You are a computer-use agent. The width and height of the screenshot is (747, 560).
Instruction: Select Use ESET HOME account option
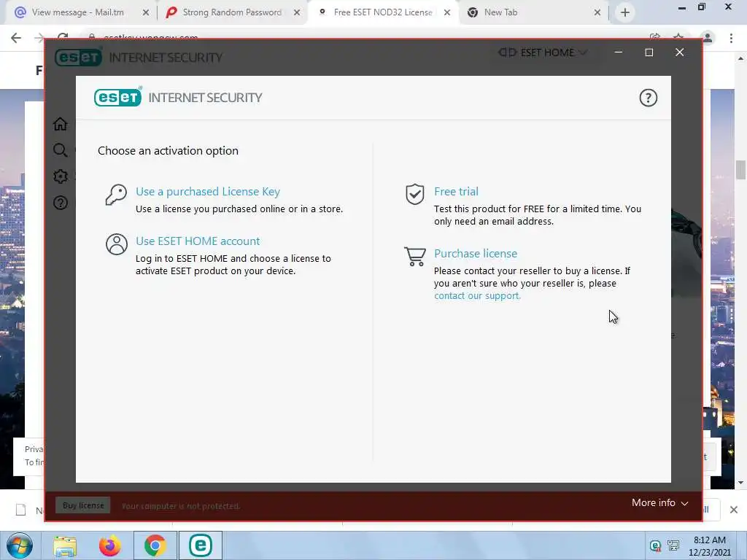coord(198,241)
